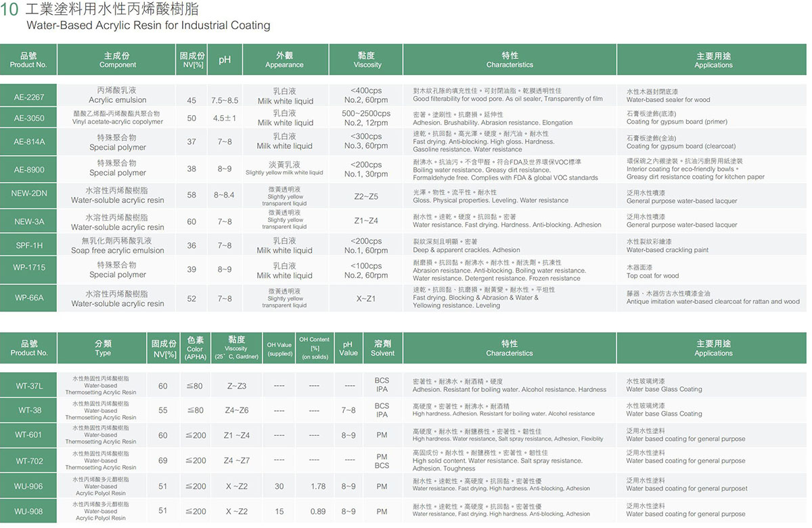The image size is (812, 528).
Task: Click the OH Value (supplied) header
Action: pos(279,349)
